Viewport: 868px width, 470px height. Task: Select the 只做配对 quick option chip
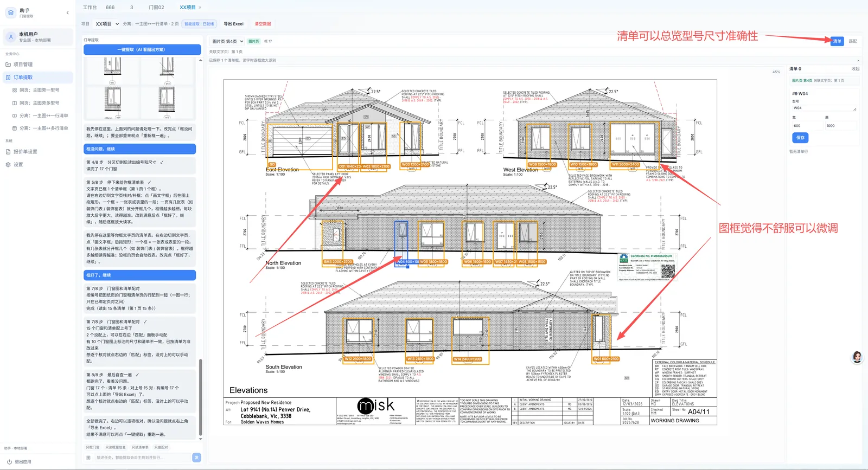161,447
